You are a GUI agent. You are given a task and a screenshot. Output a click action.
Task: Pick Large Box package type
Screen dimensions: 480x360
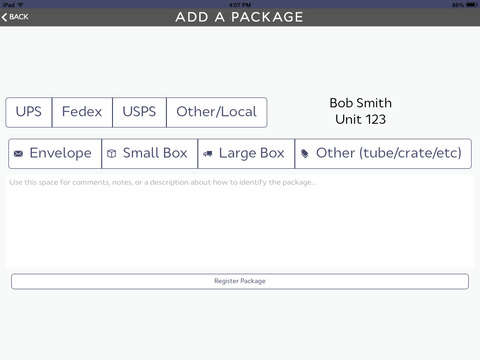pos(246,154)
